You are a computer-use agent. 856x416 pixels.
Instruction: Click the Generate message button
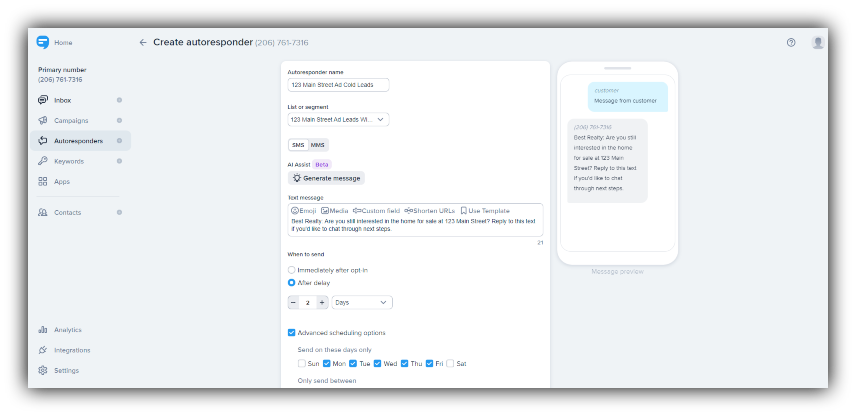(x=327, y=178)
